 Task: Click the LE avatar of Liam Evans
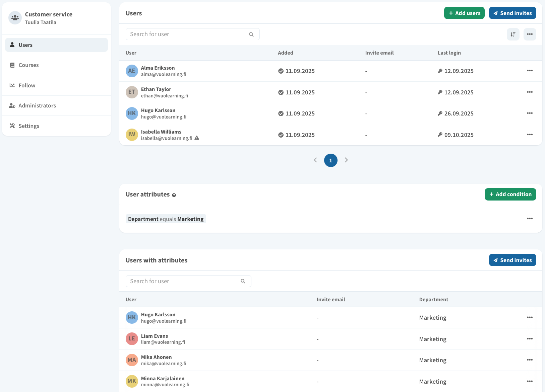coord(132,339)
